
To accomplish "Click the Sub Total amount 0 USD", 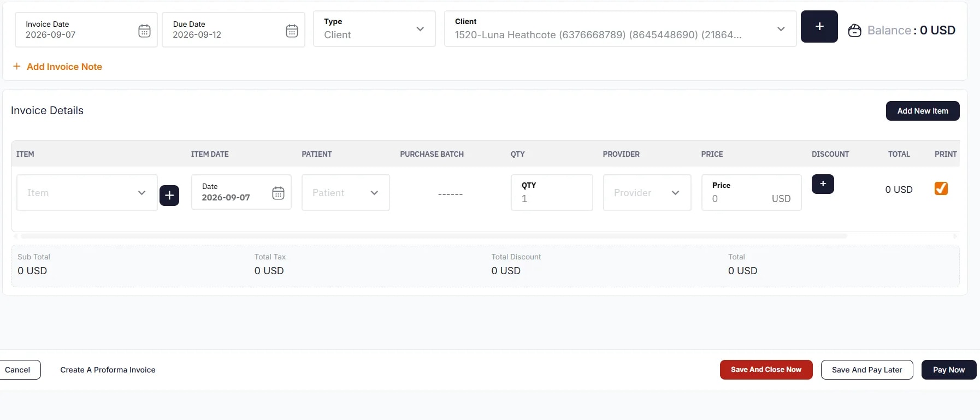I will [32, 270].
